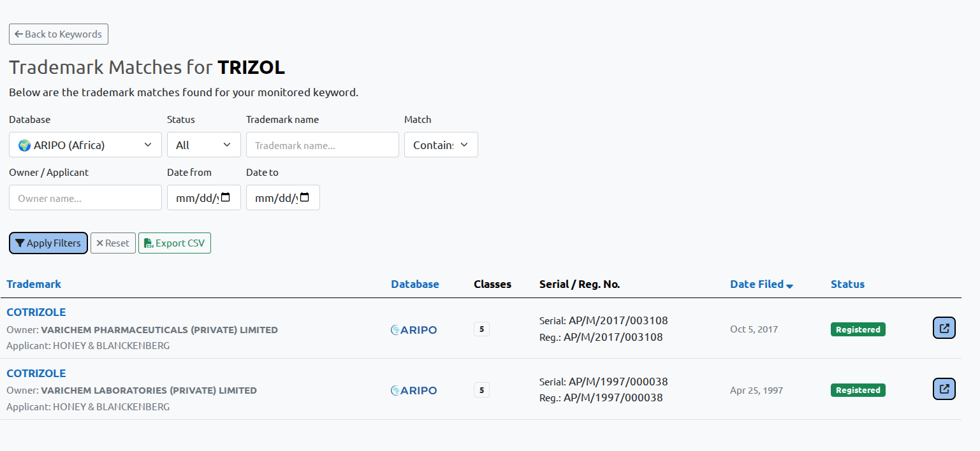The height and width of the screenshot is (451, 980).
Task: Open calendar picker in Date to field
Action: (305, 197)
